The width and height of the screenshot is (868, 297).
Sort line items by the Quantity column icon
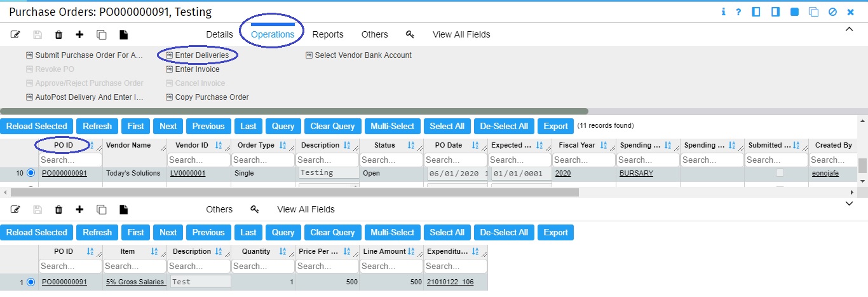(x=283, y=252)
